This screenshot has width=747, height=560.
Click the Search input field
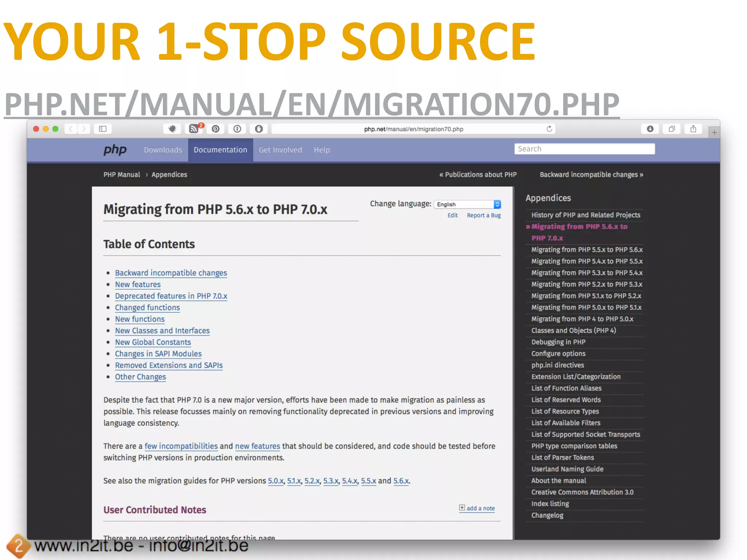584,149
